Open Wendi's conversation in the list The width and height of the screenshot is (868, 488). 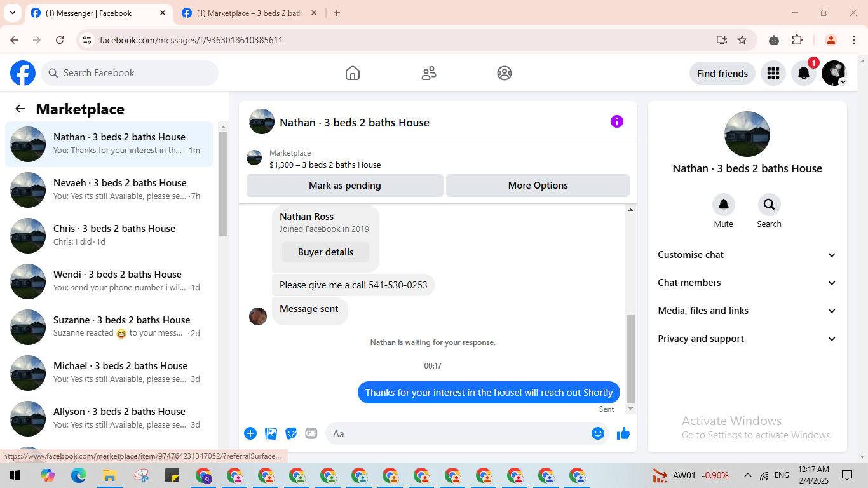[109, 280]
